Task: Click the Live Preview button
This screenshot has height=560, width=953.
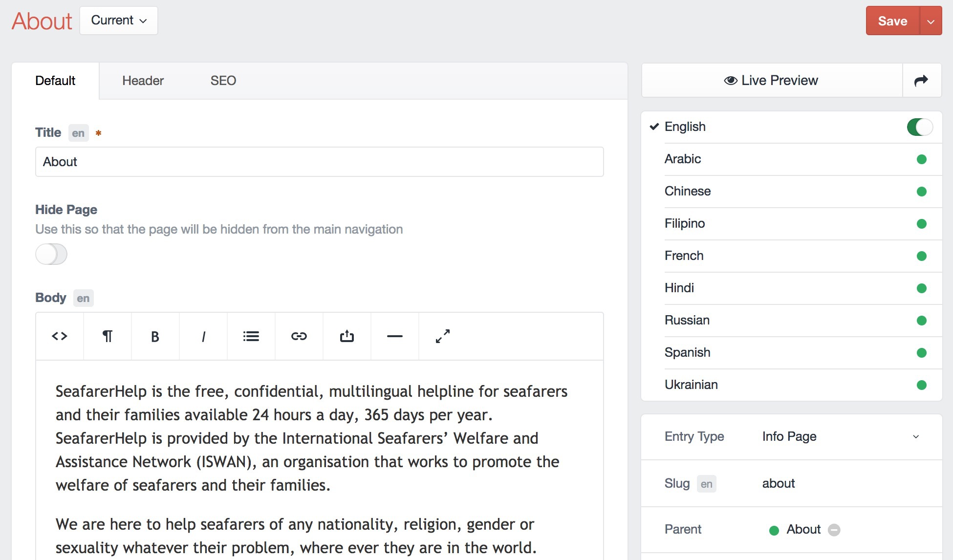Action: pos(772,80)
